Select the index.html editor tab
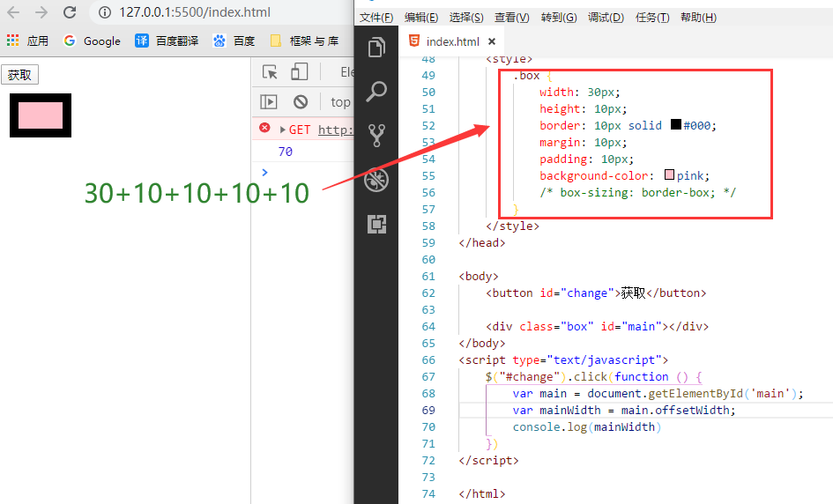 pyautogui.click(x=452, y=41)
